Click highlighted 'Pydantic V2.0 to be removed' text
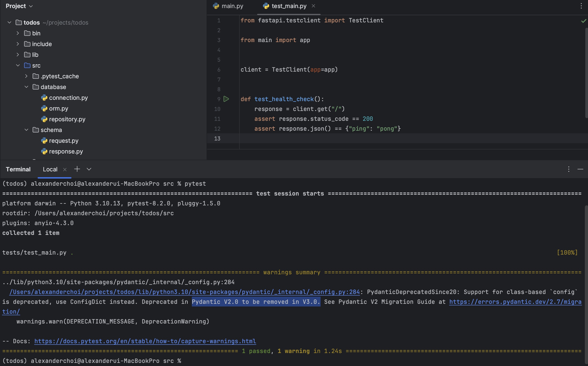Screen dimensions: 588x366 [256, 302]
